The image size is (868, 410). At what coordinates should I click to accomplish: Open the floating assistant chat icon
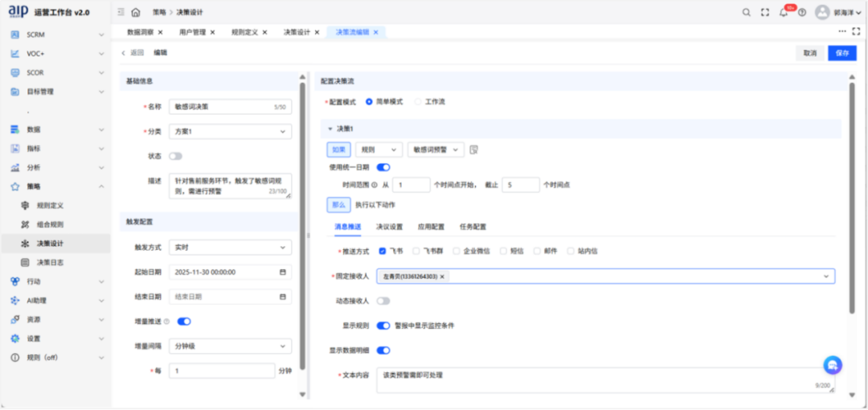tap(833, 364)
